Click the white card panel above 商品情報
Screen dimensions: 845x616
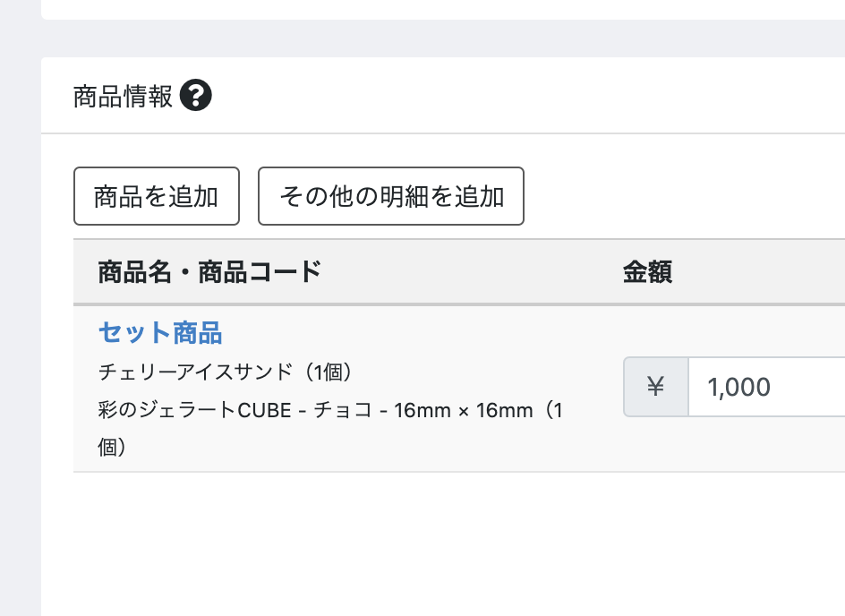coord(443,8)
